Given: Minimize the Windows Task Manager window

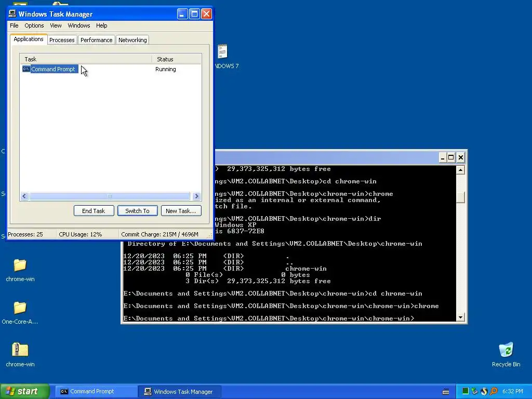Looking at the screenshot, I should point(182,14).
